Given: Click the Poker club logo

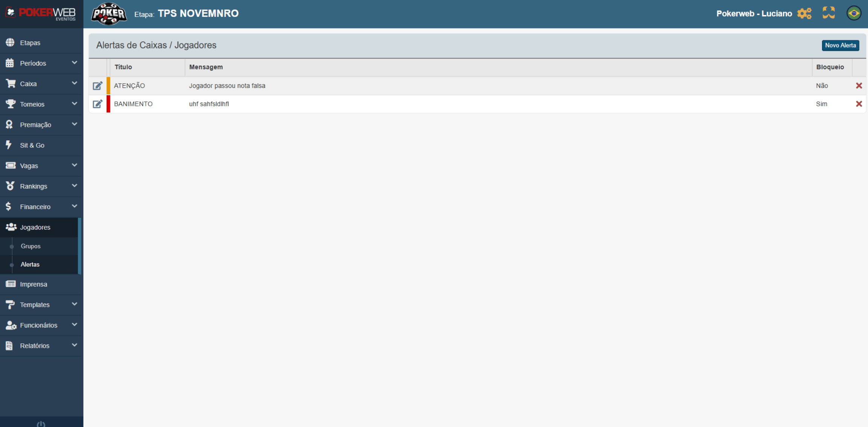Looking at the screenshot, I should (109, 14).
